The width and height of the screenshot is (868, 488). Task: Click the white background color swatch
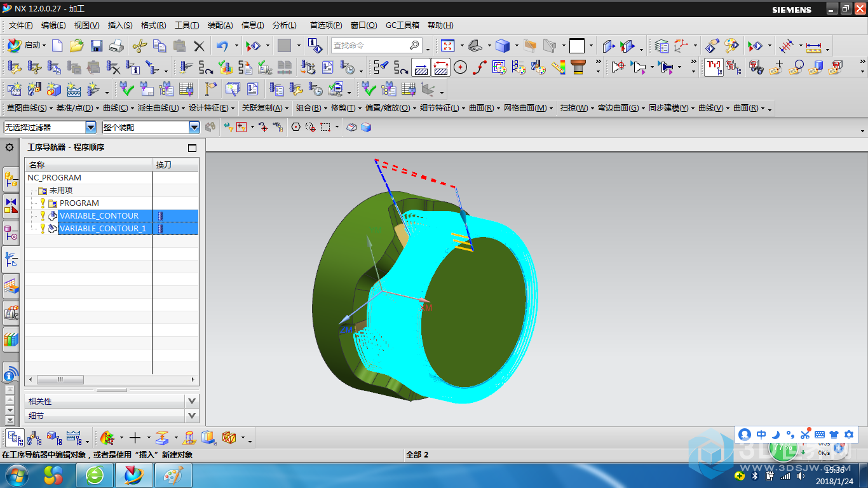pyautogui.click(x=577, y=46)
